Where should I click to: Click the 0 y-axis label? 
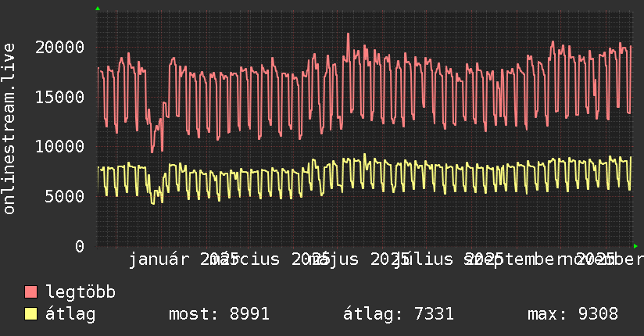(x=80, y=246)
